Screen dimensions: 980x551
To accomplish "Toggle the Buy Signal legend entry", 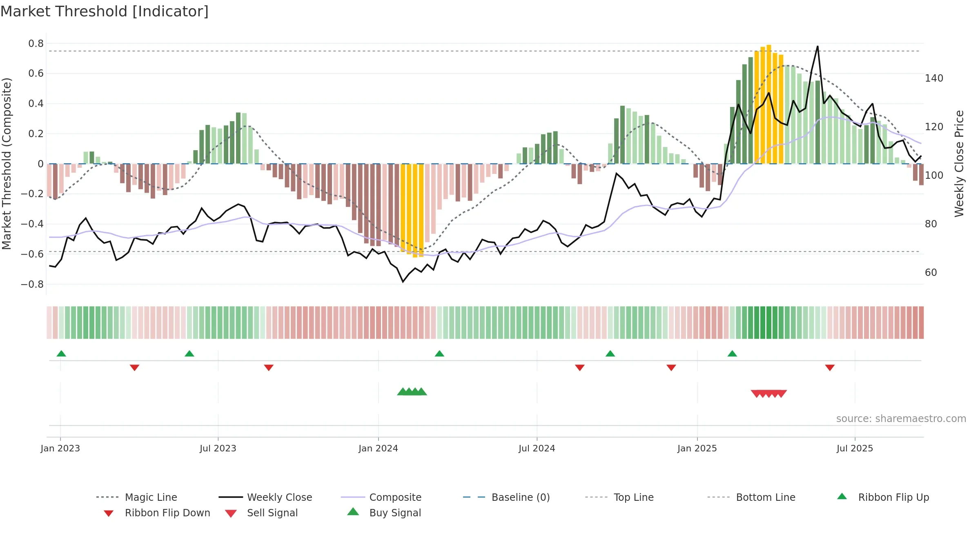I will click(384, 513).
